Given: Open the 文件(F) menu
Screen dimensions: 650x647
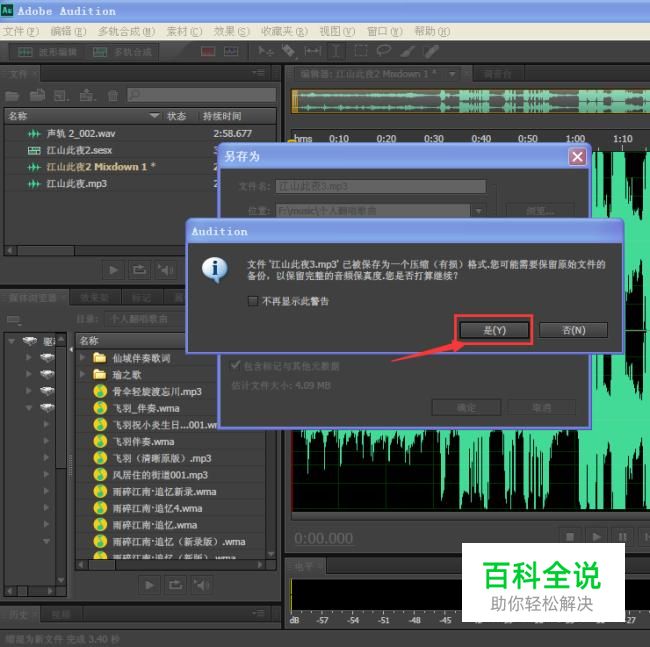Looking at the screenshot, I should point(21,32).
